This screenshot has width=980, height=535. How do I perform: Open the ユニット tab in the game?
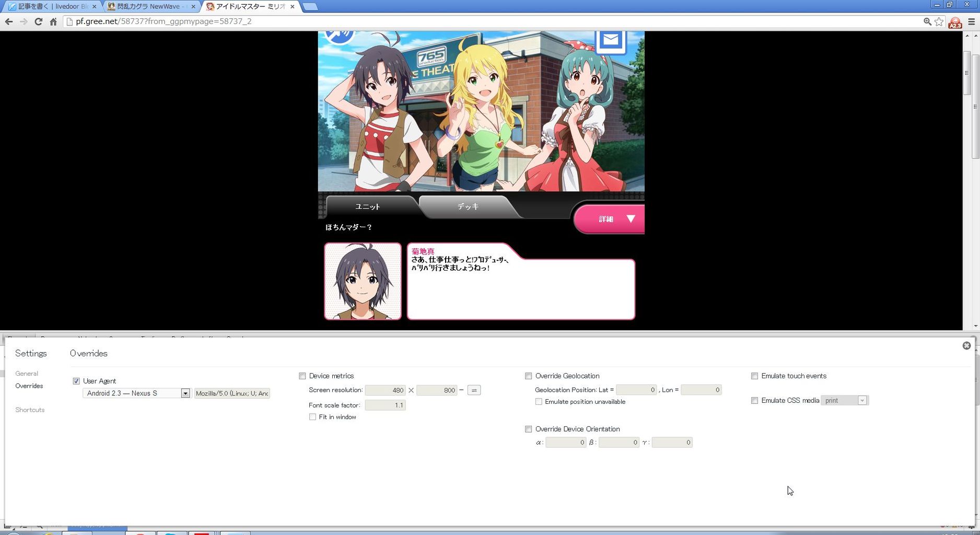pyautogui.click(x=368, y=206)
